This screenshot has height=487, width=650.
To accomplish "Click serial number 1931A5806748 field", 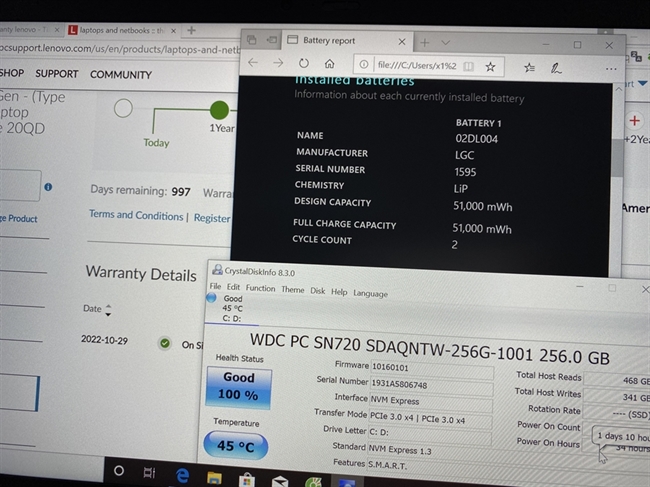I will (431, 385).
